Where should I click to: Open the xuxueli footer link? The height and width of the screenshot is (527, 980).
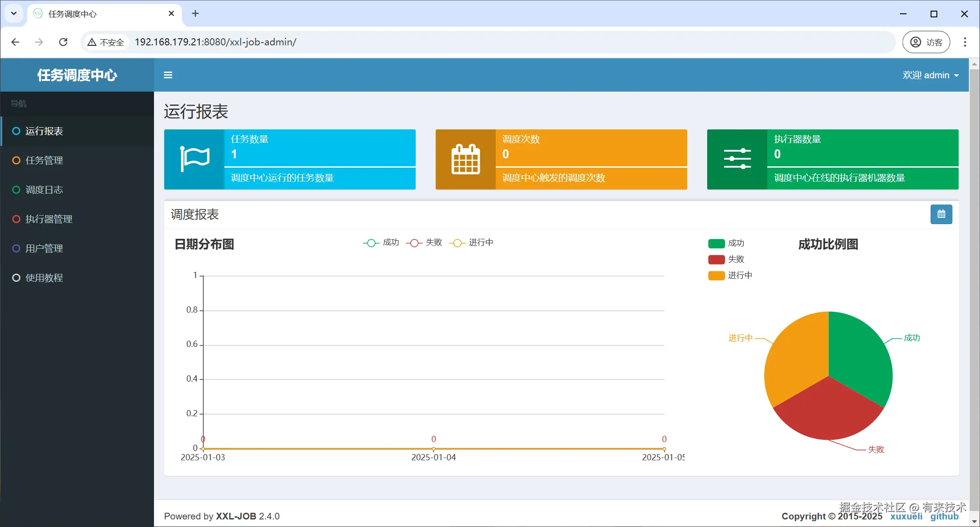tap(906, 516)
